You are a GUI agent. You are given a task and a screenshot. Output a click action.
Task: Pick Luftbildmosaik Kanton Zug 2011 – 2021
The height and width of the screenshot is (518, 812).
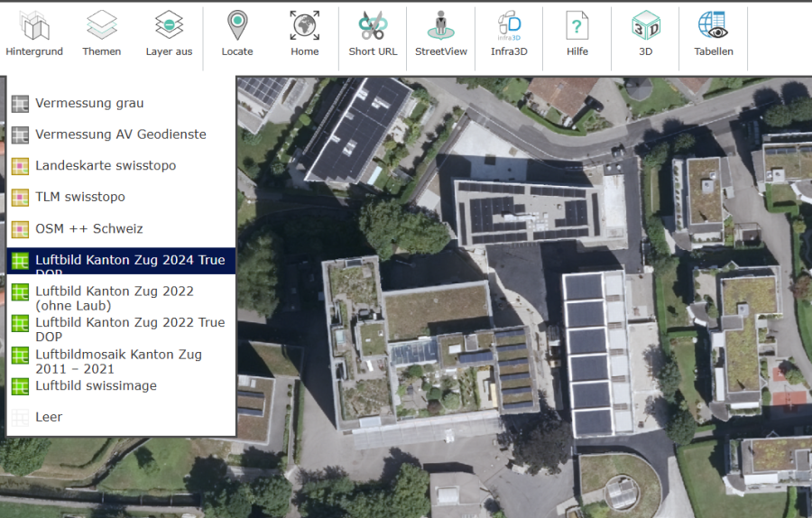pyautogui.click(x=118, y=361)
